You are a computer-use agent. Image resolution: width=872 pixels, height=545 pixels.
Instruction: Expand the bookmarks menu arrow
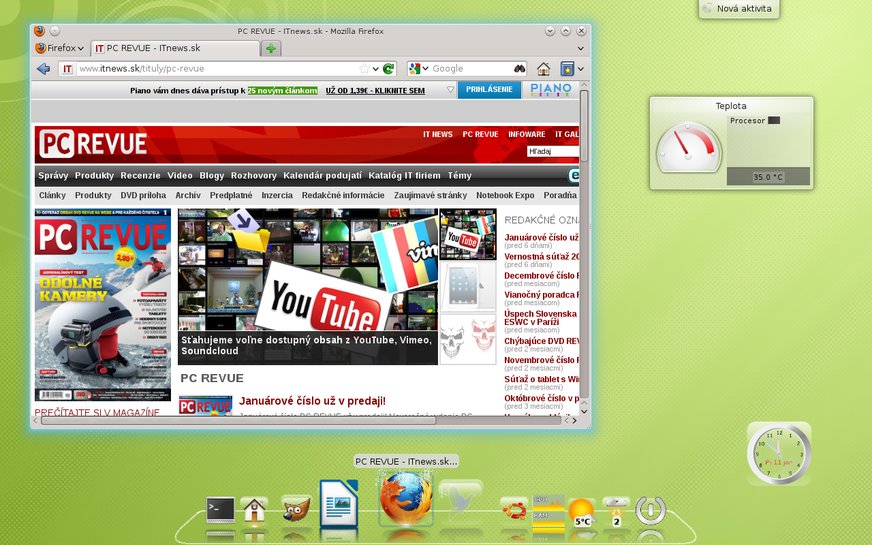(x=581, y=69)
